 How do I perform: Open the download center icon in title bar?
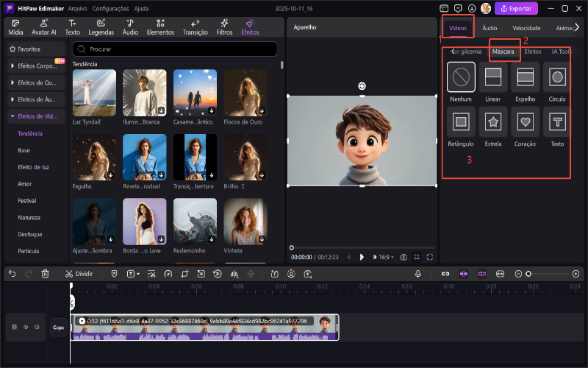click(x=472, y=8)
